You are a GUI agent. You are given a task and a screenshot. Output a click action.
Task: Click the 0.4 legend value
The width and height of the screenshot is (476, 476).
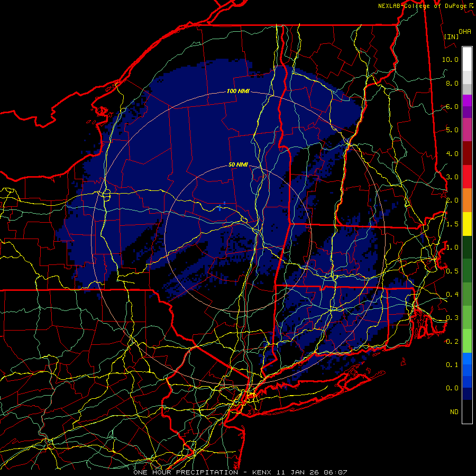click(452, 295)
